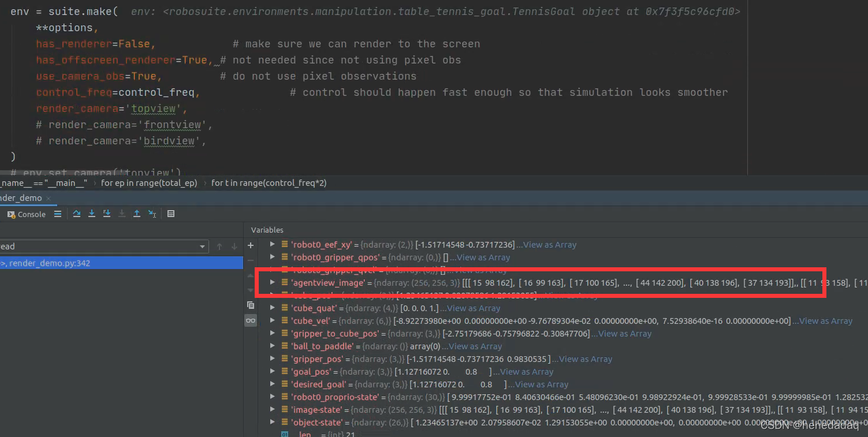
Task: Click the previous frame up arrow
Action: (219, 246)
